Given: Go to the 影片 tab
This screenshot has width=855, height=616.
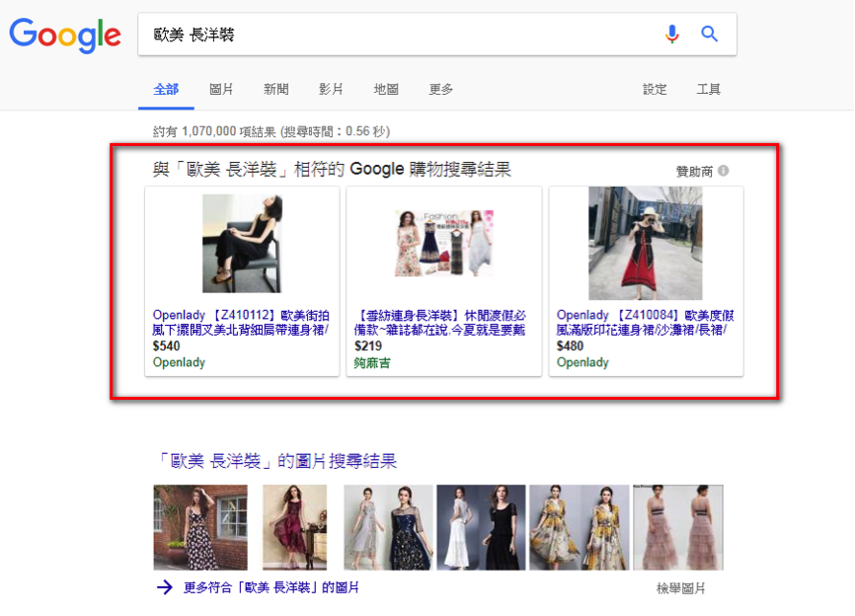Looking at the screenshot, I should pos(331,89).
